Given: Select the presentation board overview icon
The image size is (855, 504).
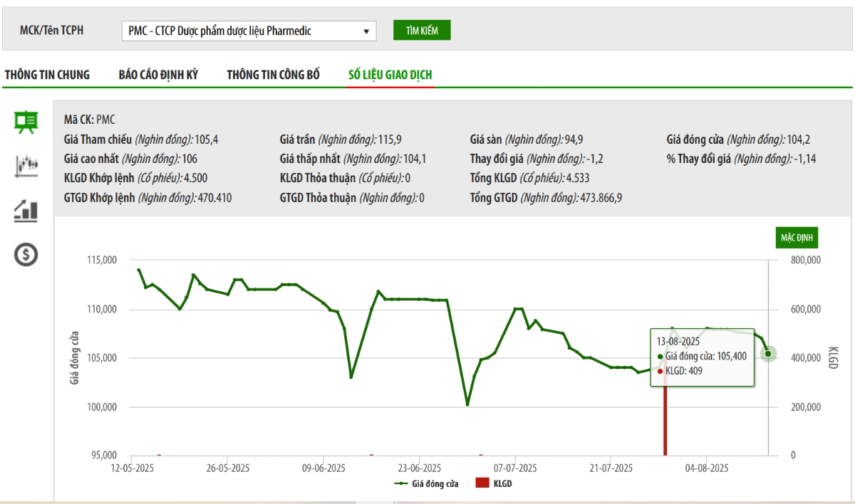Looking at the screenshot, I should coord(26,122).
